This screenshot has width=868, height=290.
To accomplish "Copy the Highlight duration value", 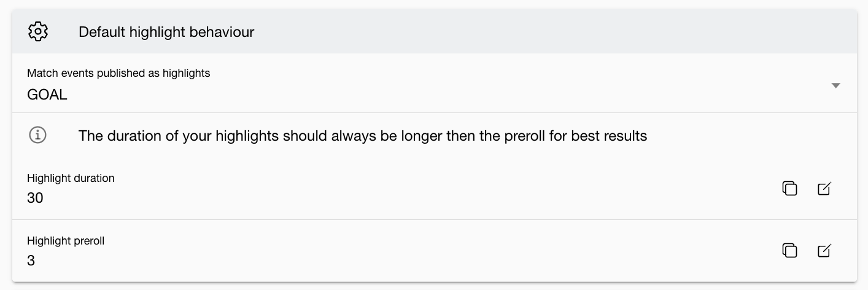I will tap(789, 188).
